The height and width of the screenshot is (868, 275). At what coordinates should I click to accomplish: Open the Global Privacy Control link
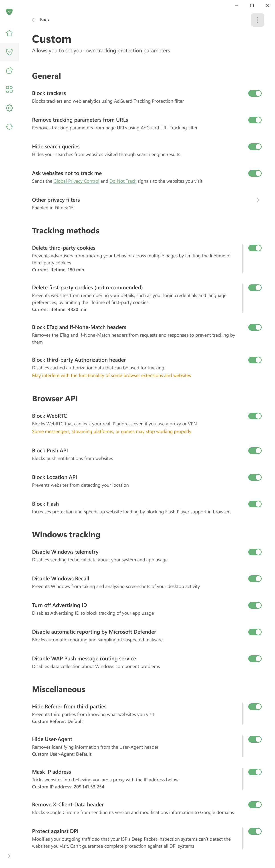tap(76, 181)
